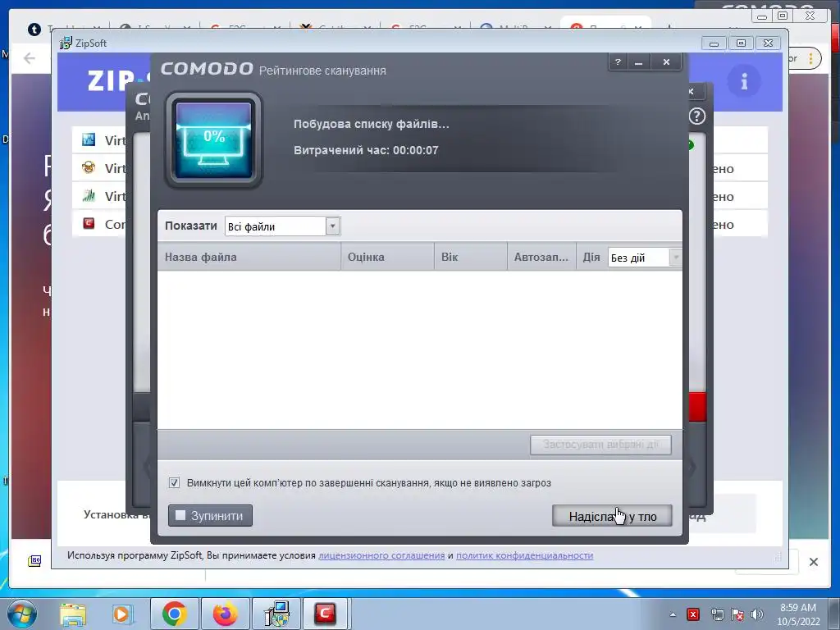Sort by Оцінка column header
The width and height of the screenshot is (840, 630).
[387, 257]
